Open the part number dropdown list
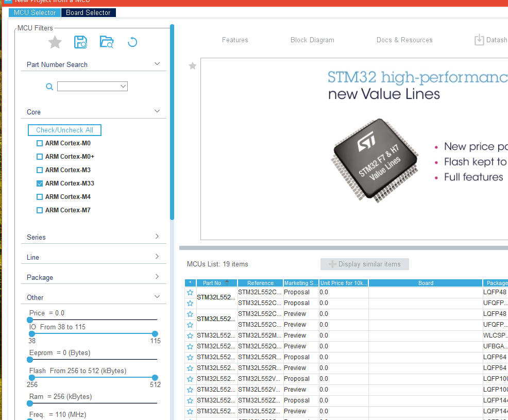The width and height of the screenshot is (508, 420). (x=123, y=87)
